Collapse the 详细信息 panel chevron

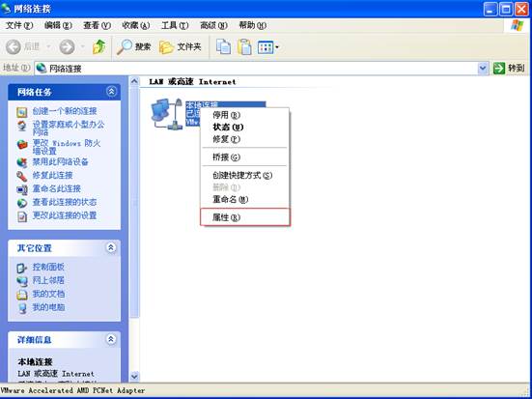(111, 339)
